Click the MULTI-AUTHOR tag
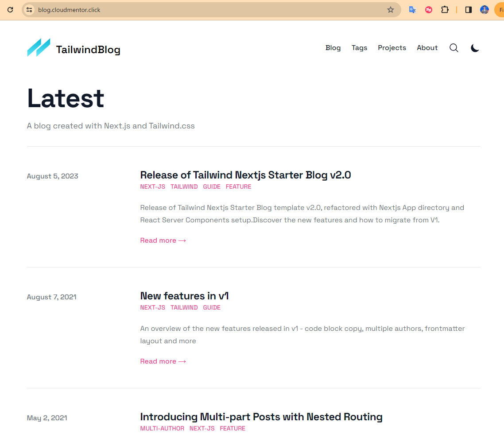 click(x=162, y=429)
